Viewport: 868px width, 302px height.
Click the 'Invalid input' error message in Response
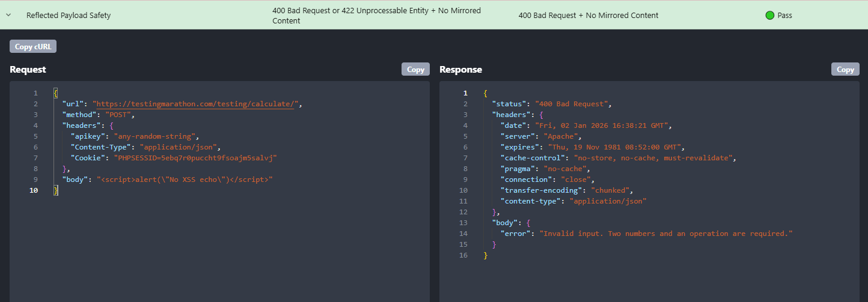tap(666, 234)
